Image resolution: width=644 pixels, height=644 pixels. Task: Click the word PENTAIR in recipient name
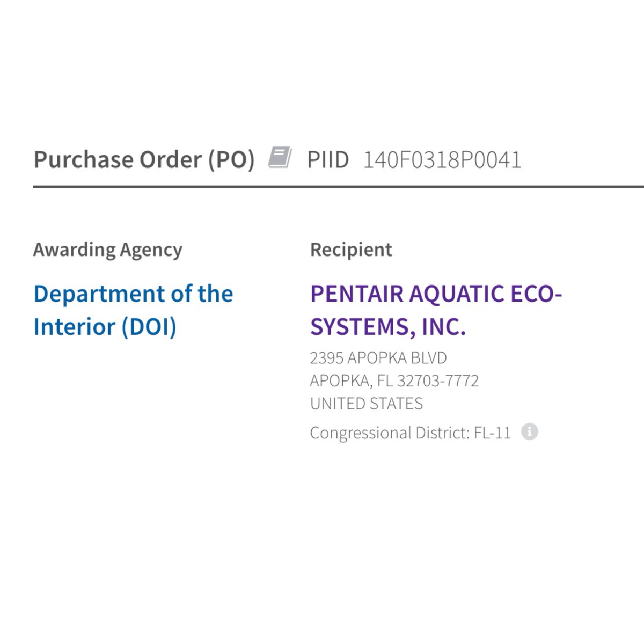point(357,294)
